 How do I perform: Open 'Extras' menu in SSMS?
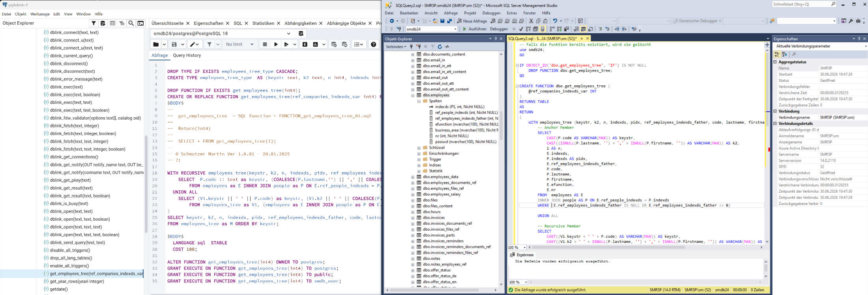[512, 13]
